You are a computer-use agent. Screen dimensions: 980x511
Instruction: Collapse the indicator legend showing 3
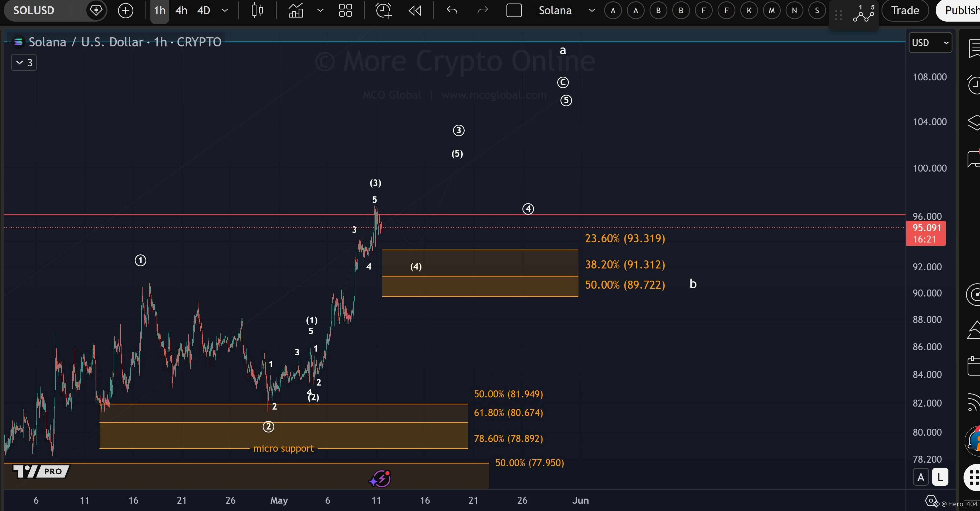(24, 62)
